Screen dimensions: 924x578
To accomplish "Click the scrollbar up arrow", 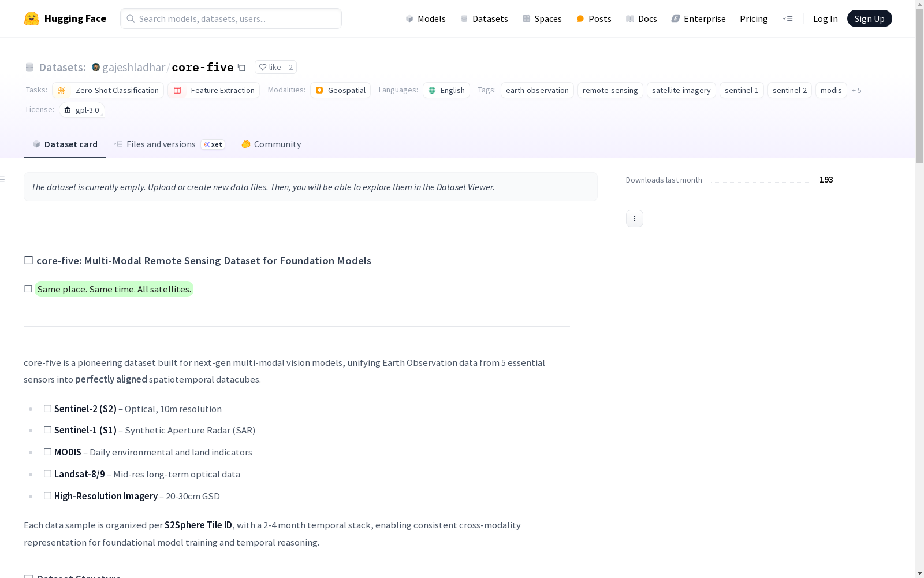I will 919,5.
